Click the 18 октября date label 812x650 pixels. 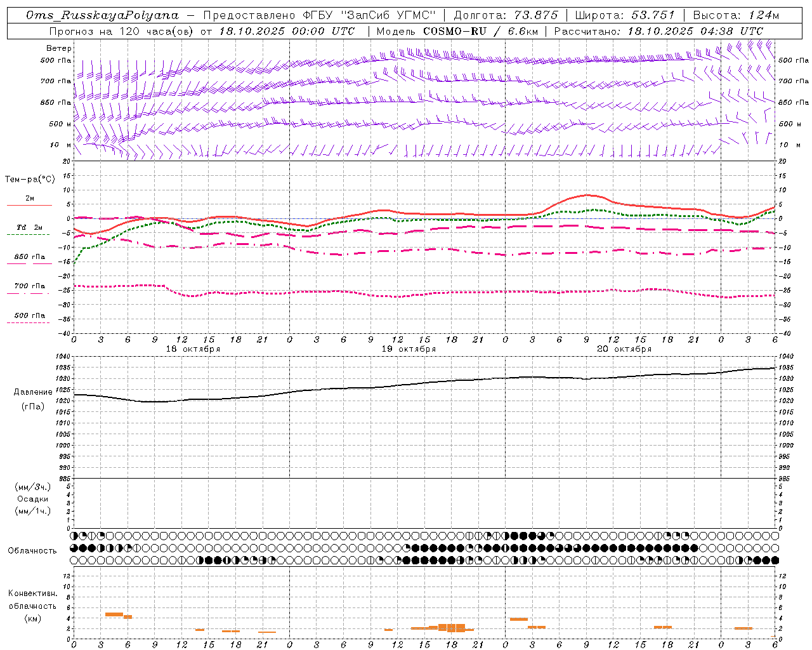(193, 349)
